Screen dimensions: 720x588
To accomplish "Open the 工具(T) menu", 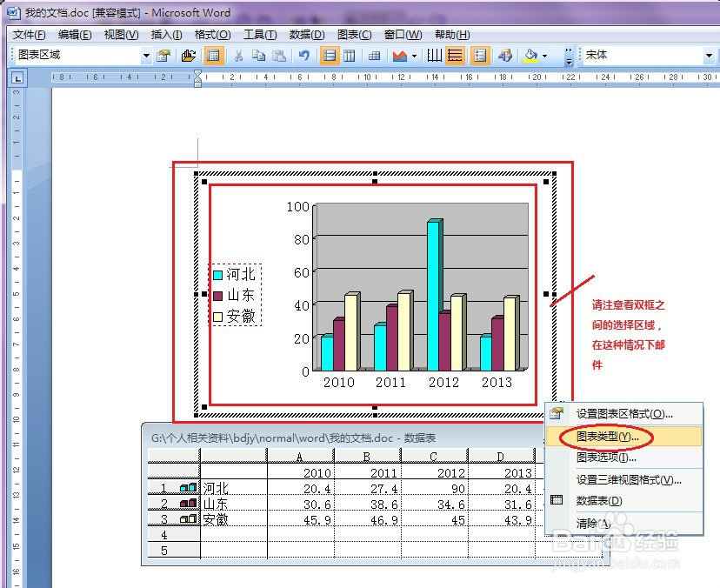I will point(260,35).
